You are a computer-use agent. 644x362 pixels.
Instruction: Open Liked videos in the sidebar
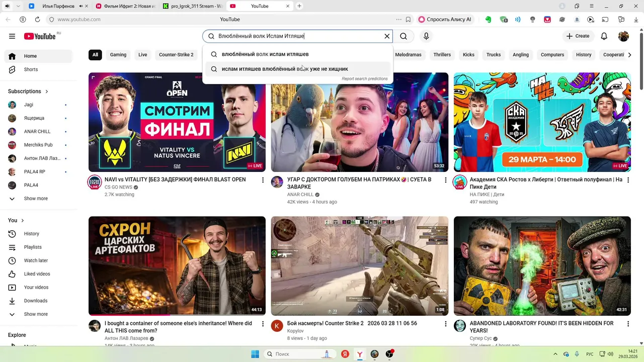point(38,274)
